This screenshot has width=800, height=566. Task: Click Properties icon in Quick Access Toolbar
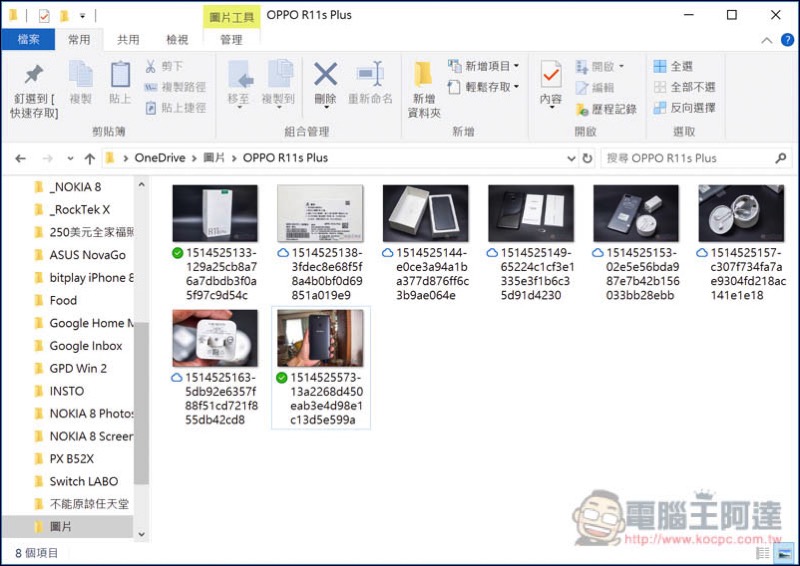44,16
